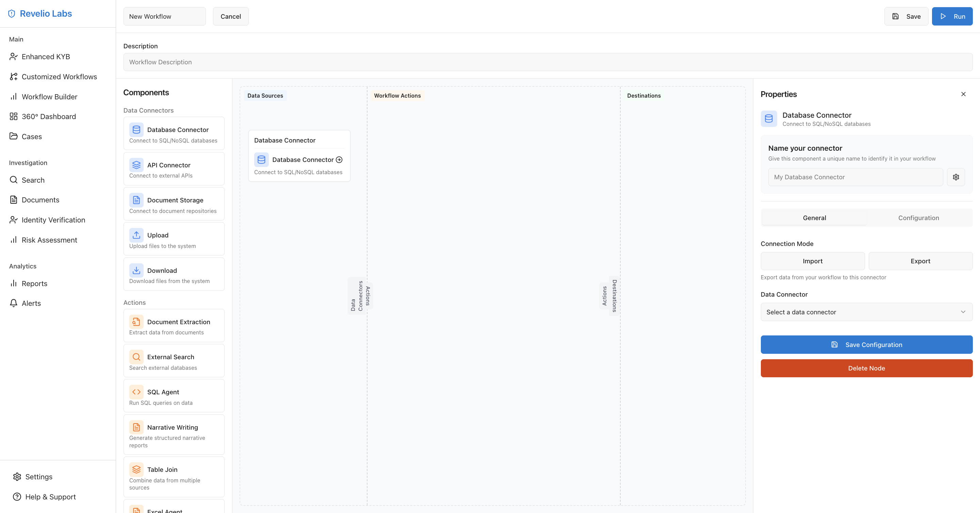The image size is (980, 513).
Task: Click the database icon in Properties header
Action: pos(768,119)
